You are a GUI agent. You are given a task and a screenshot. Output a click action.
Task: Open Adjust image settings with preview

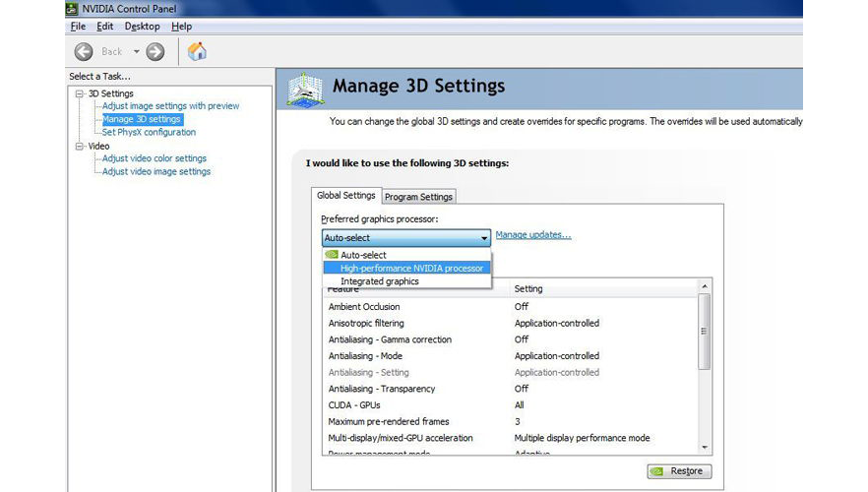point(170,106)
